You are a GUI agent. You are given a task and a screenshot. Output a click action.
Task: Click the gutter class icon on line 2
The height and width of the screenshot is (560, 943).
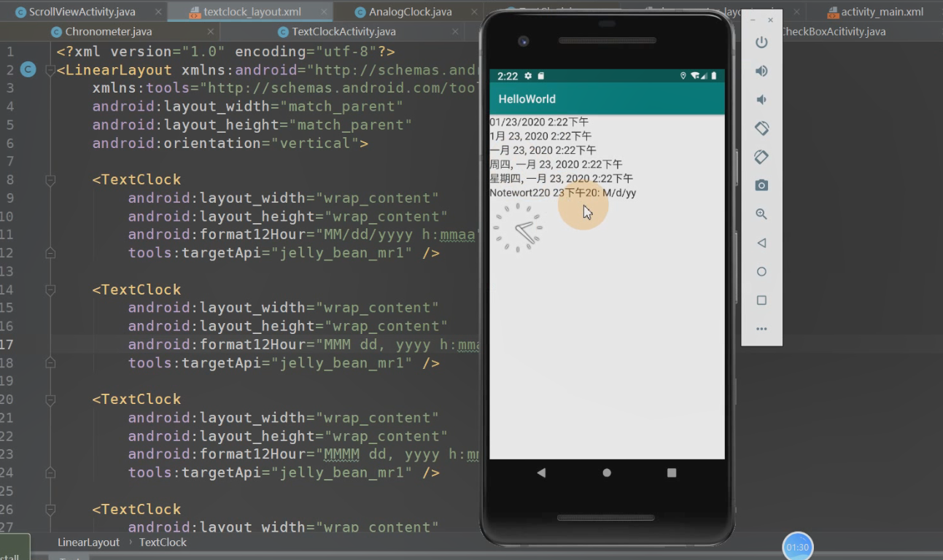pos(28,70)
